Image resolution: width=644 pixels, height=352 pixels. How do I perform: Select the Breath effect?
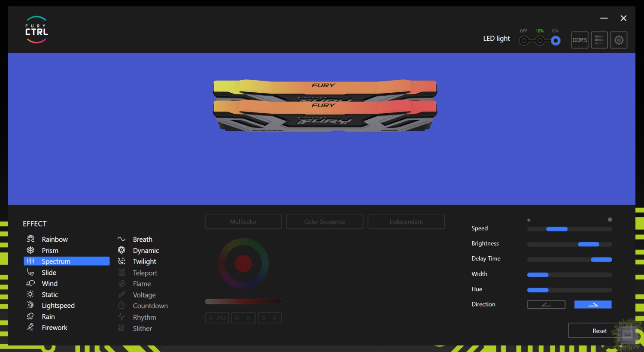143,239
